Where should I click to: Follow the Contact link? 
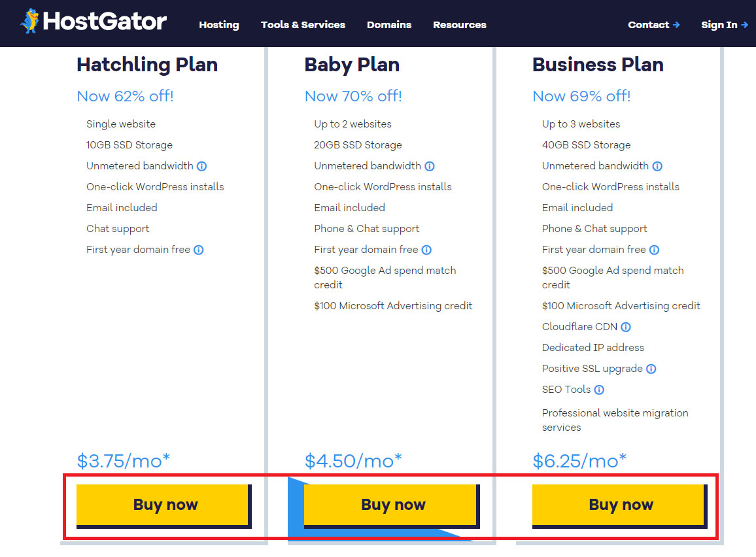(654, 25)
